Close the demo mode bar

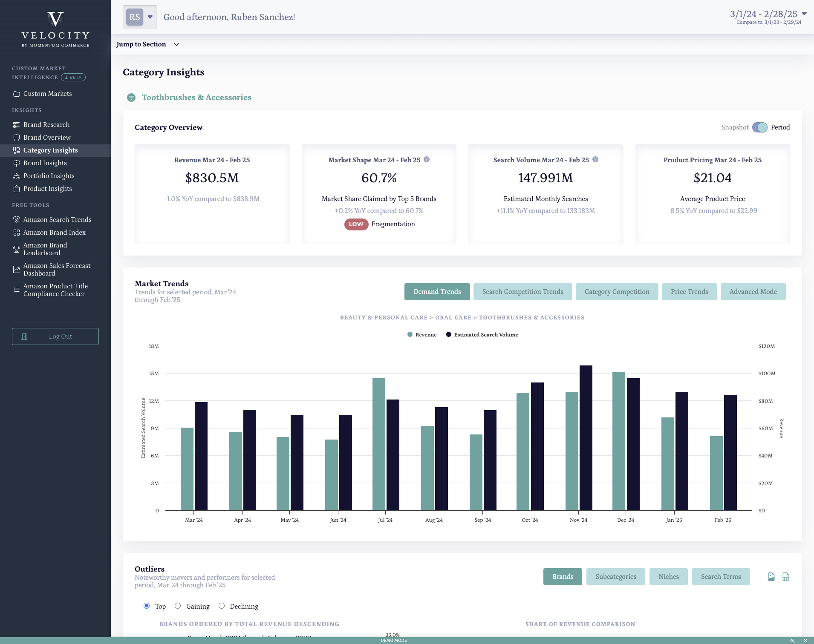(805, 641)
